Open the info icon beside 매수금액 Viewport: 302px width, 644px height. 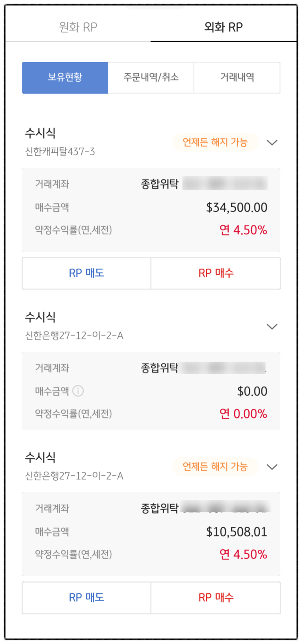78,391
